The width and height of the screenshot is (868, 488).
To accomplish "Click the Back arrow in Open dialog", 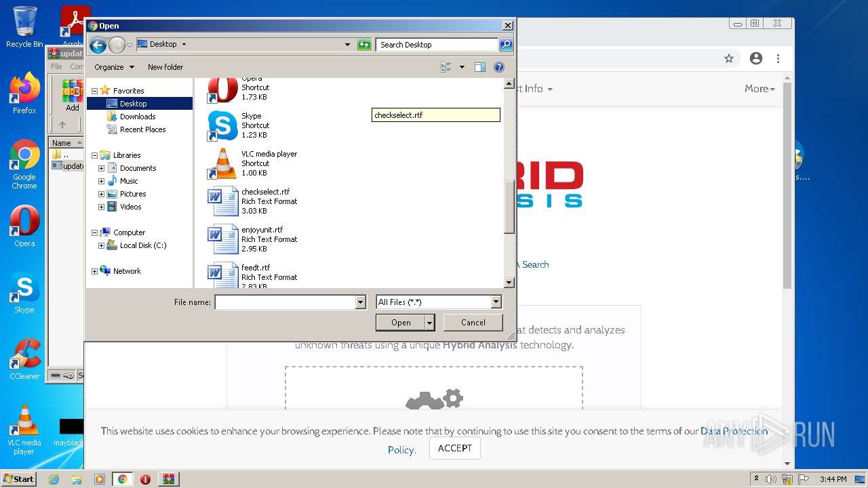I will (x=98, y=45).
